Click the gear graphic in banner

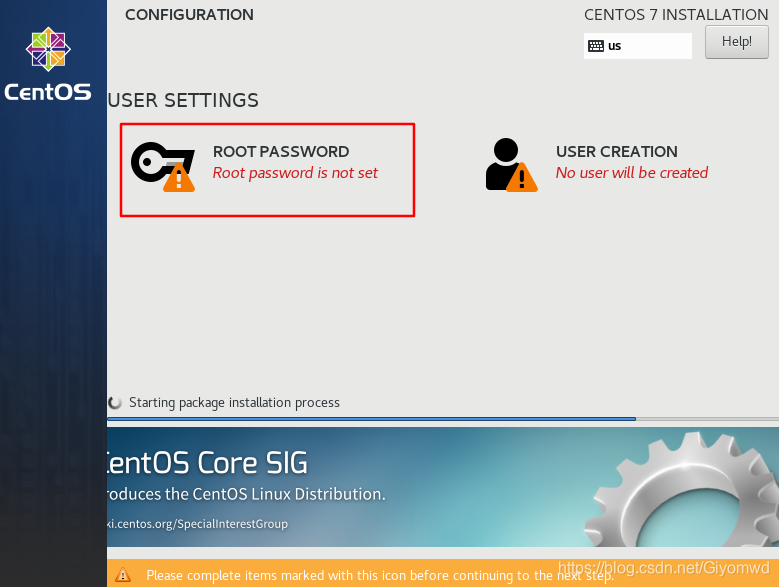pyautogui.click(x=682, y=490)
